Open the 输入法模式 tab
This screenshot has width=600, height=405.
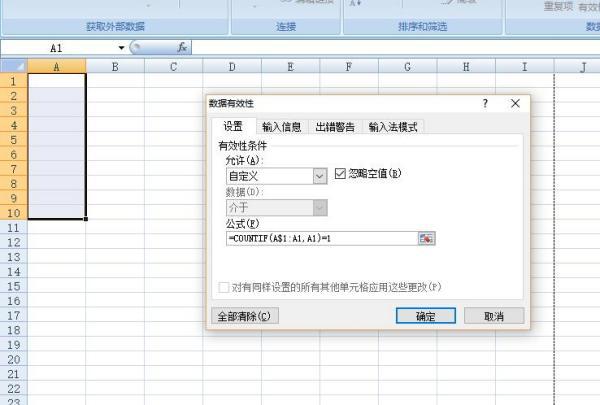point(393,127)
